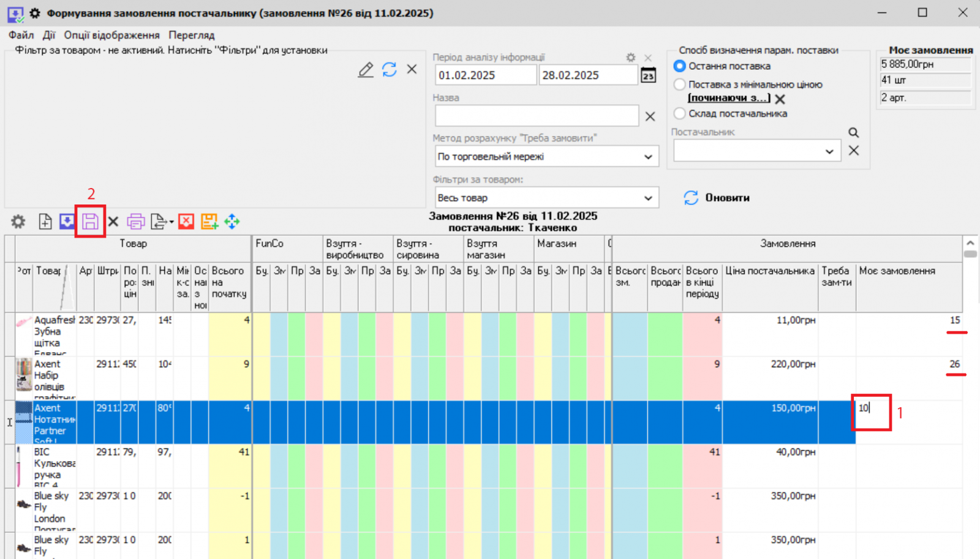Expand the Постачальник combo box
Viewport: 980px width, 559px height.
coord(829,151)
